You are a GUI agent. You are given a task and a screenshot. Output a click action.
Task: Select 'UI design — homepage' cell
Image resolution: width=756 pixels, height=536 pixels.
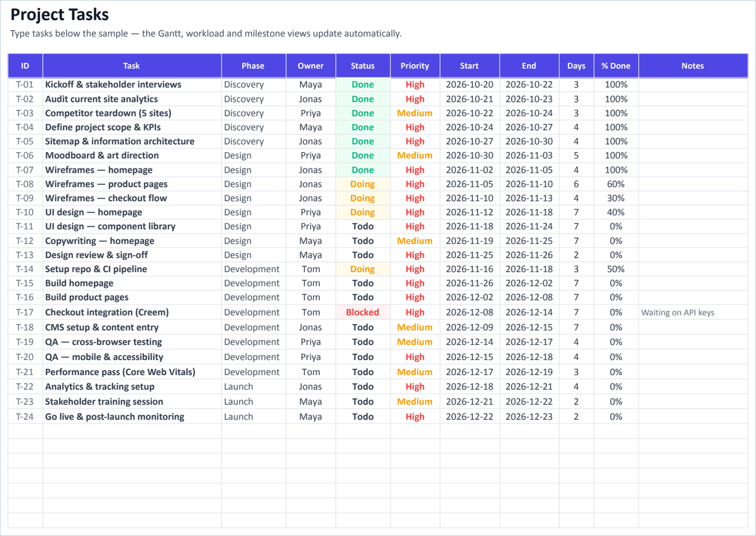(x=132, y=212)
